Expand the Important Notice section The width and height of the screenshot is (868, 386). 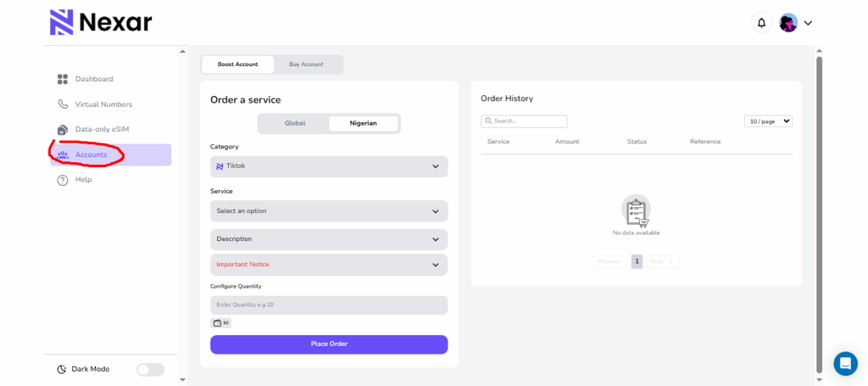pyautogui.click(x=328, y=265)
